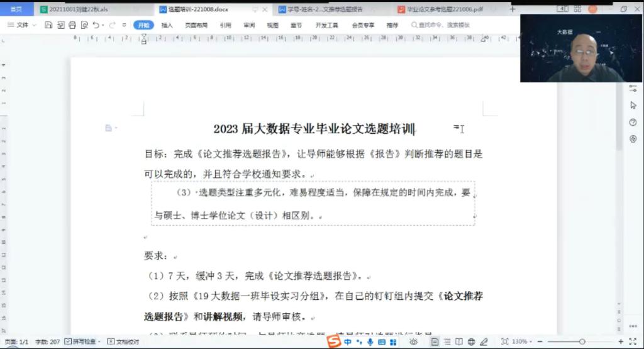Click the web layout globe icon in status bar

[472, 341]
